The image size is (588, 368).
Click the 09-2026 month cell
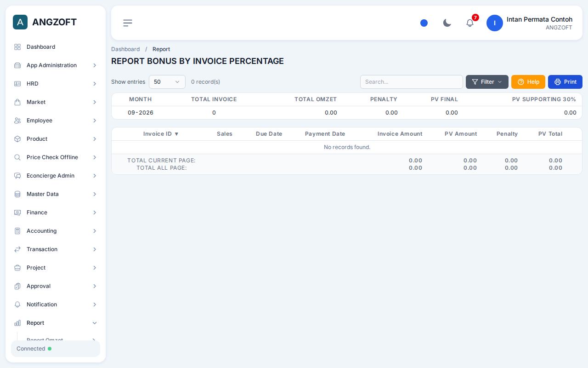point(141,113)
